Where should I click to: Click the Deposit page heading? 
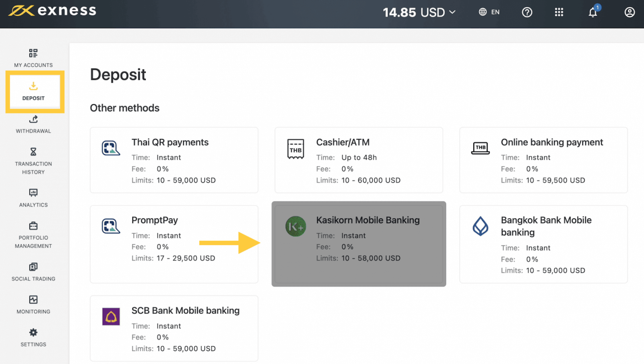point(118,75)
